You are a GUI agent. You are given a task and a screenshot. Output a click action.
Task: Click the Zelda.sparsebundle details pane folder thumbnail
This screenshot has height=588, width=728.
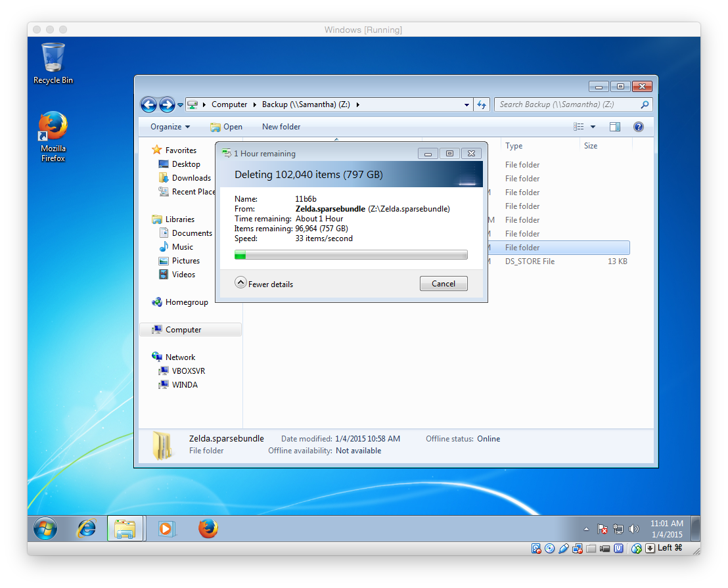point(162,445)
